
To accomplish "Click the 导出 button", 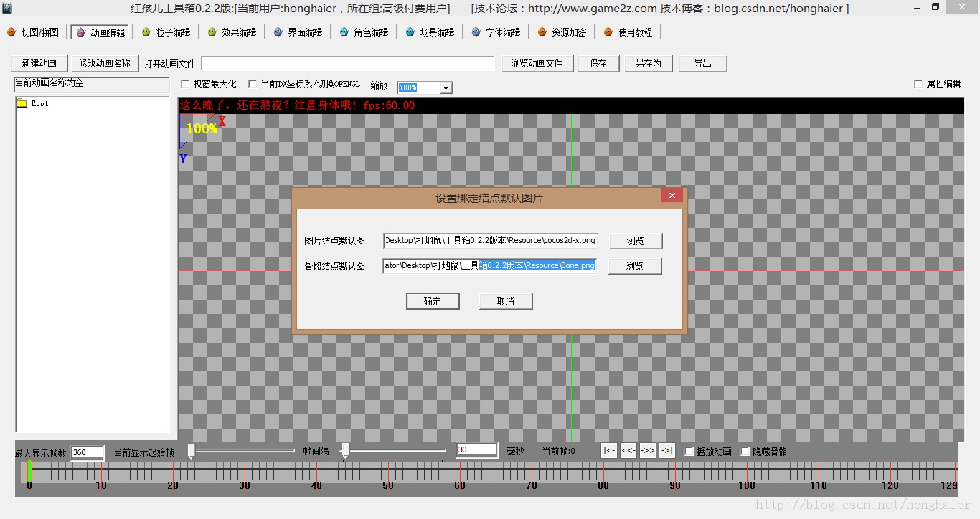I will (x=703, y=63).
